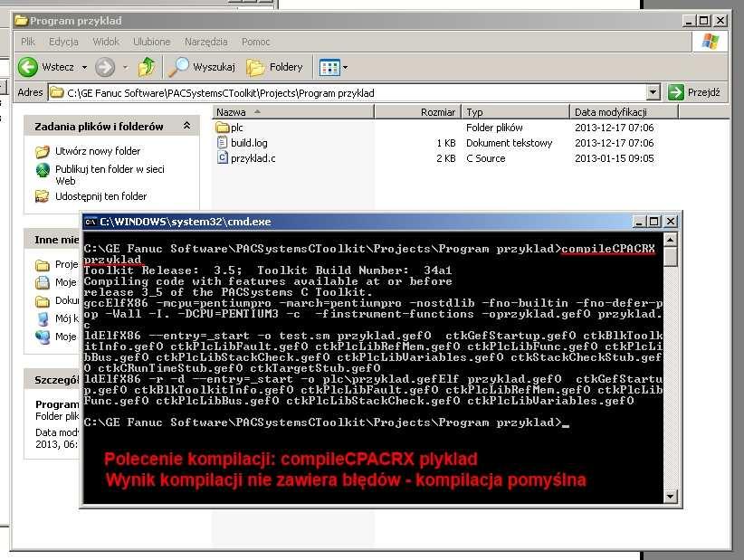Maximize the cmd.exe window
The width and height of the screenshot is (744, 560).
(x=654, y=222)
